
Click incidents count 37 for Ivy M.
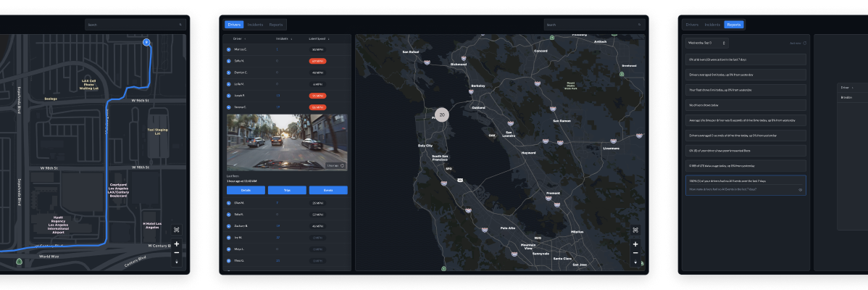277,237
